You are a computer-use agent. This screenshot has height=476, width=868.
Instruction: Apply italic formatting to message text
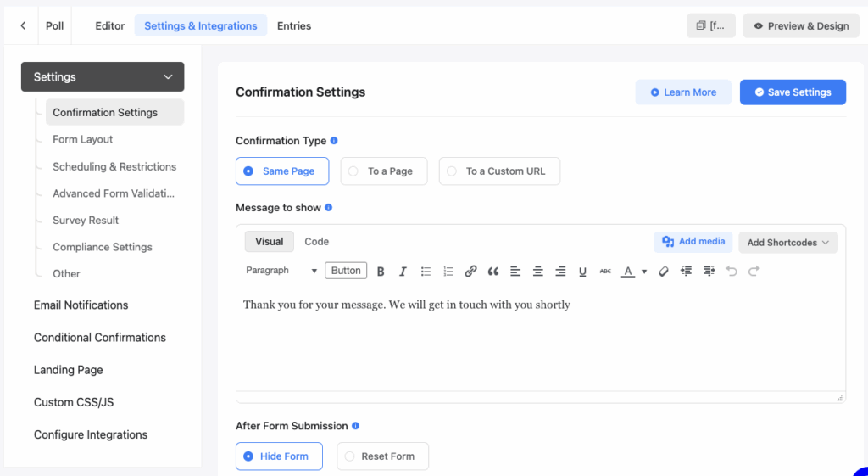[403, 272]
